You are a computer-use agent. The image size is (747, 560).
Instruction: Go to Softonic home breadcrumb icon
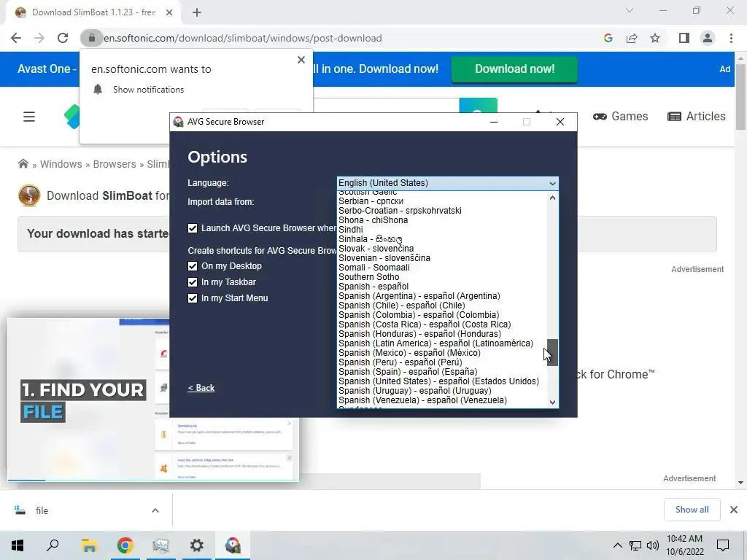(x=23, y=164)
